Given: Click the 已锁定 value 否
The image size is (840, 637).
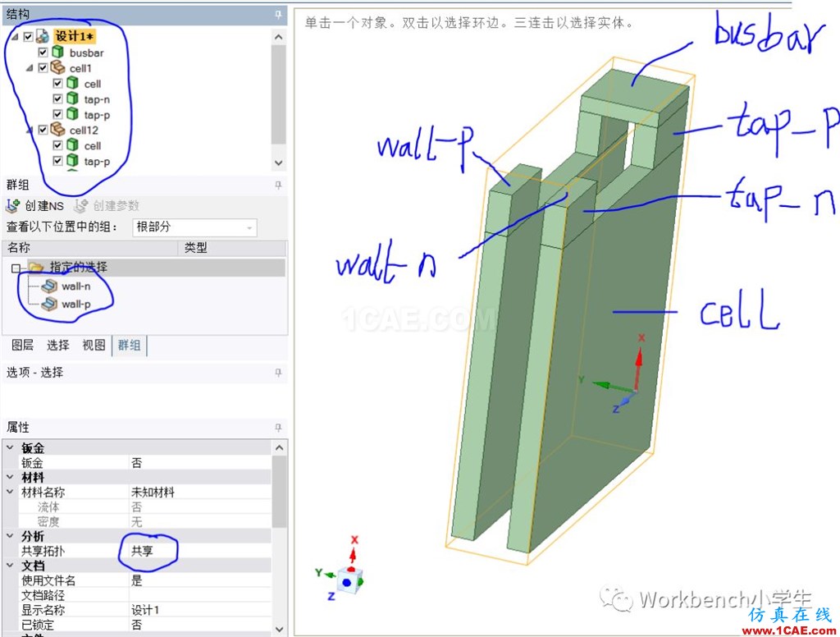Looking at the screenshot, I should tap(200, 624).
